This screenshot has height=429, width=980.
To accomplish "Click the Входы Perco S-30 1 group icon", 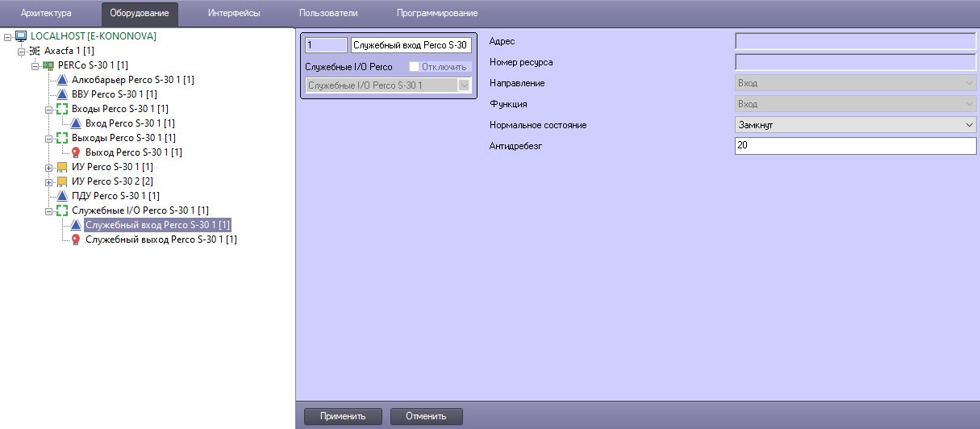I will tap(63, 108).
